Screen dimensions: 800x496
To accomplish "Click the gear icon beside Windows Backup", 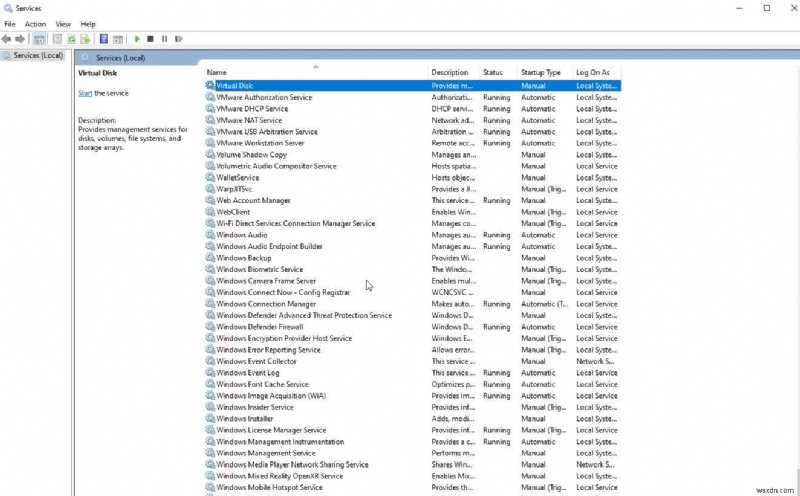I will [210, 258].
